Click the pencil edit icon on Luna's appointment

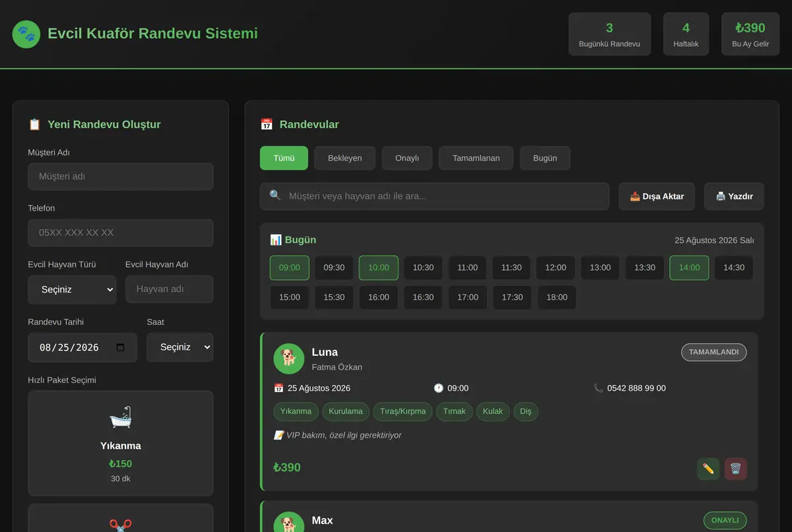[708, 469]
